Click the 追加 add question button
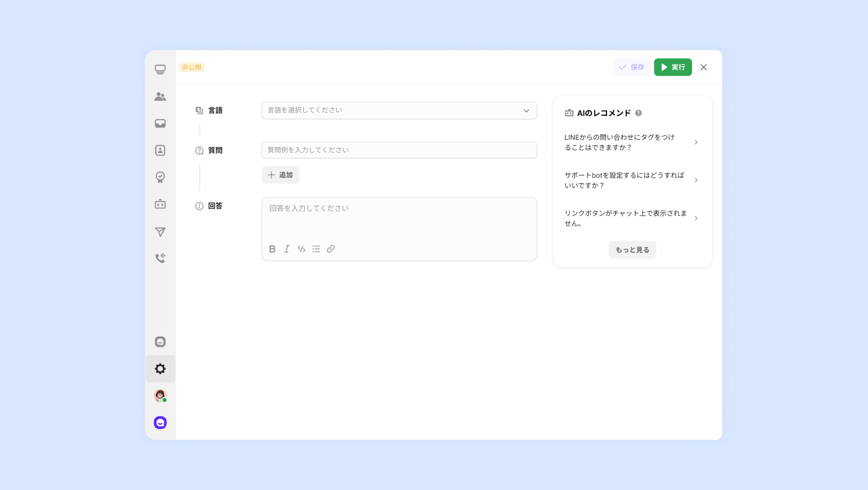The image size is (868, 490). (280, 175)
